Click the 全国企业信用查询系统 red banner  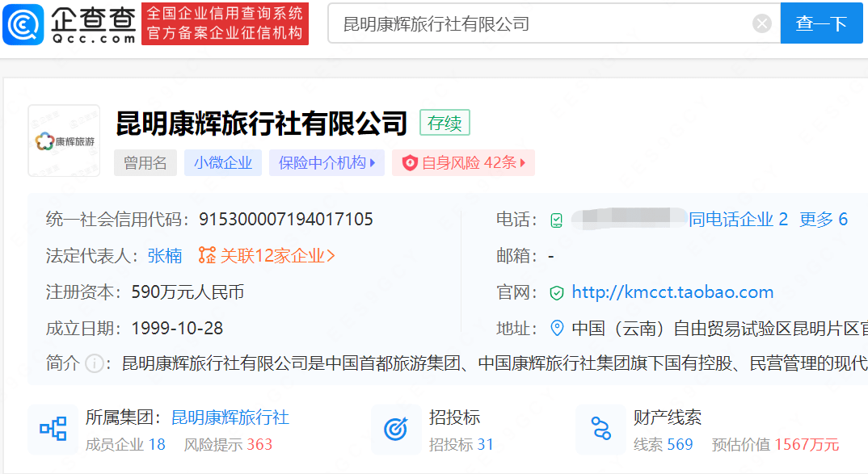pos(225,23)
